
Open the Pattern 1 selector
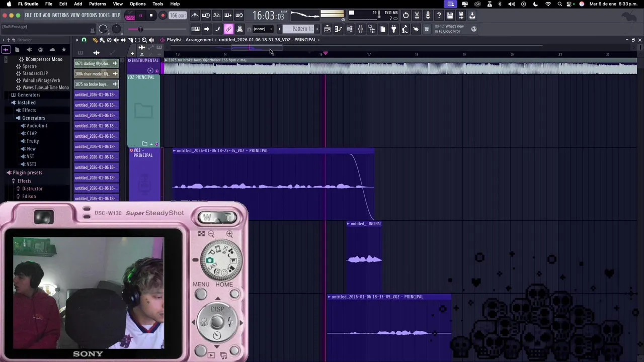click(298, 29)
